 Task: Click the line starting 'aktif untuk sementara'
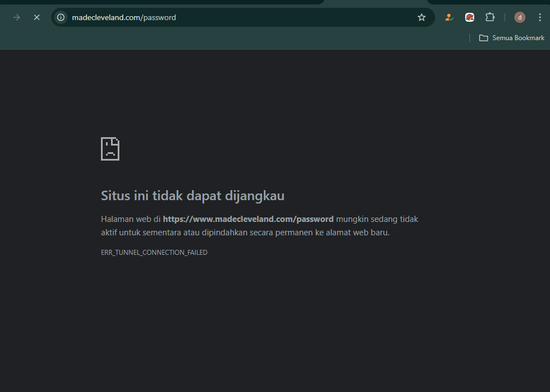pos(245,233)
